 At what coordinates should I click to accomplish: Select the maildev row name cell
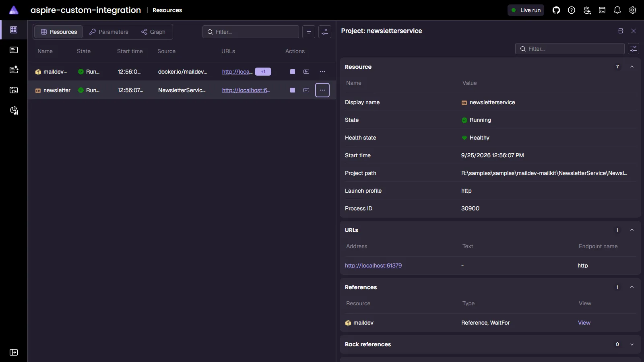pyautogui.click(x=51, y=72)
